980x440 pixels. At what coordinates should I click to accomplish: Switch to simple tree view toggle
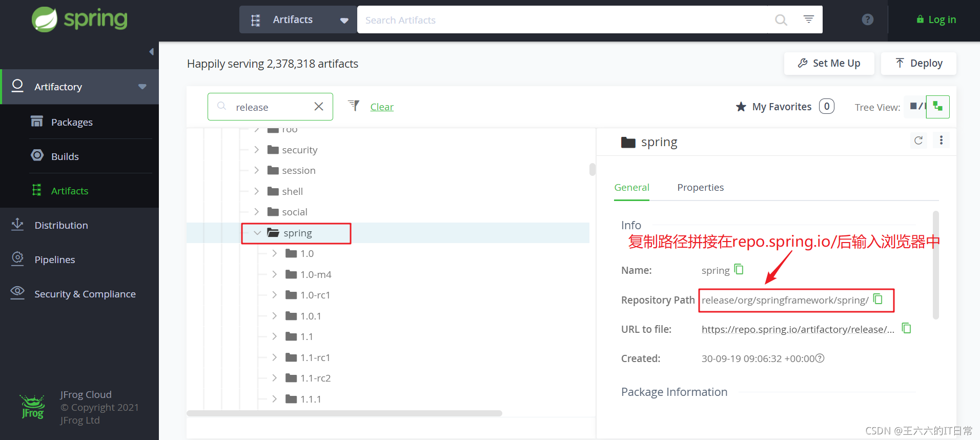915,106
